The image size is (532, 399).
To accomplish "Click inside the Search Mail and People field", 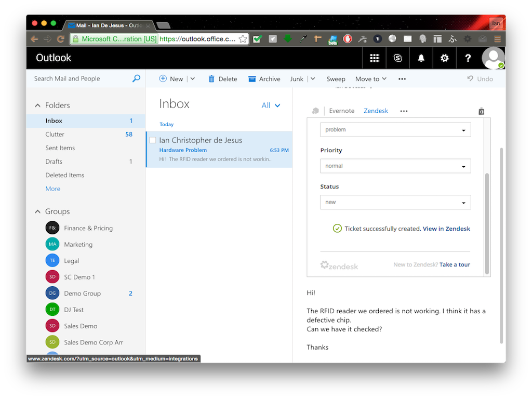I will [x=78, y=78].
